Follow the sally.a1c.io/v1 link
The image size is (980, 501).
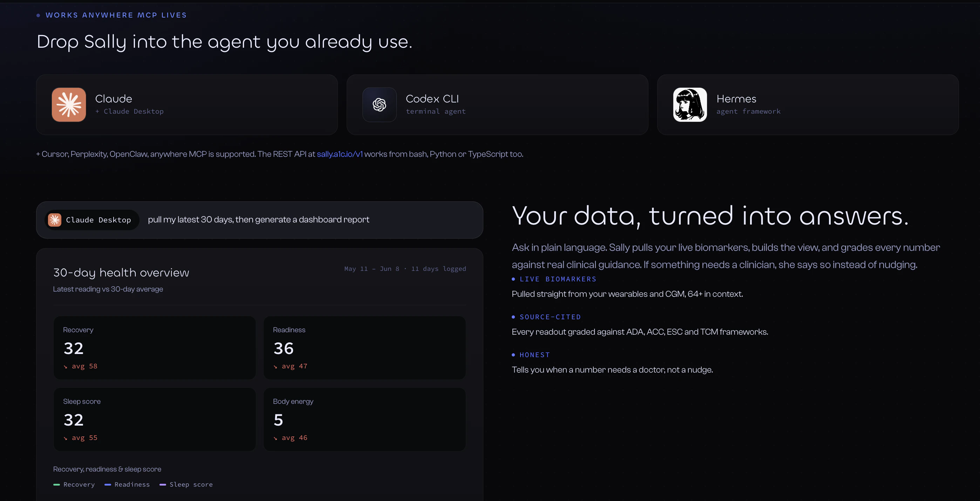coord(340,154)
